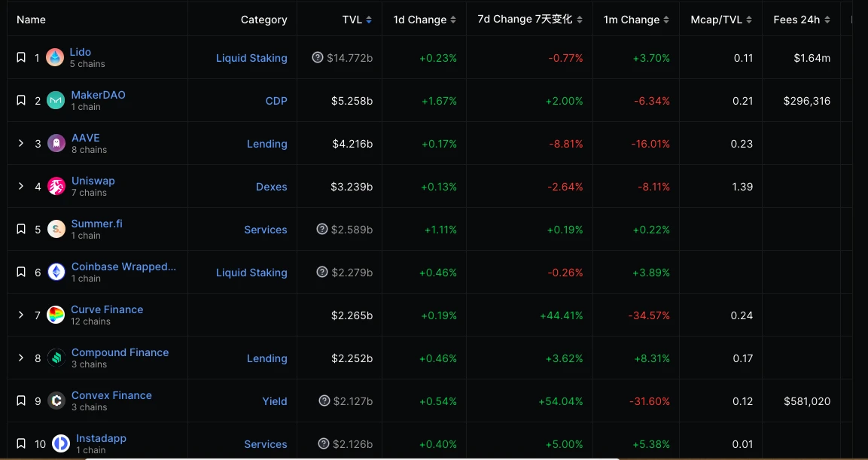Toggle the bookmark for MakerDAO
This screenshot has height=460, width=868.
(x=21, y=101)
